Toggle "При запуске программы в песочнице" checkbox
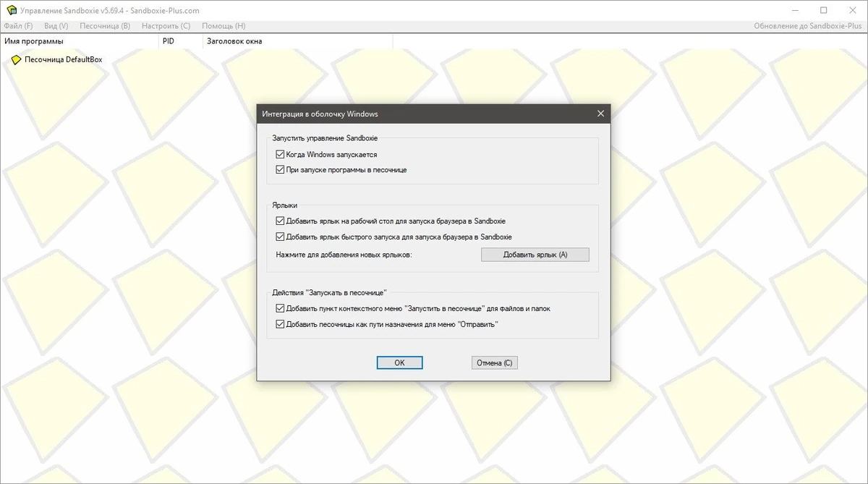This screenshot has height=484, width=868. coord(280,170)
